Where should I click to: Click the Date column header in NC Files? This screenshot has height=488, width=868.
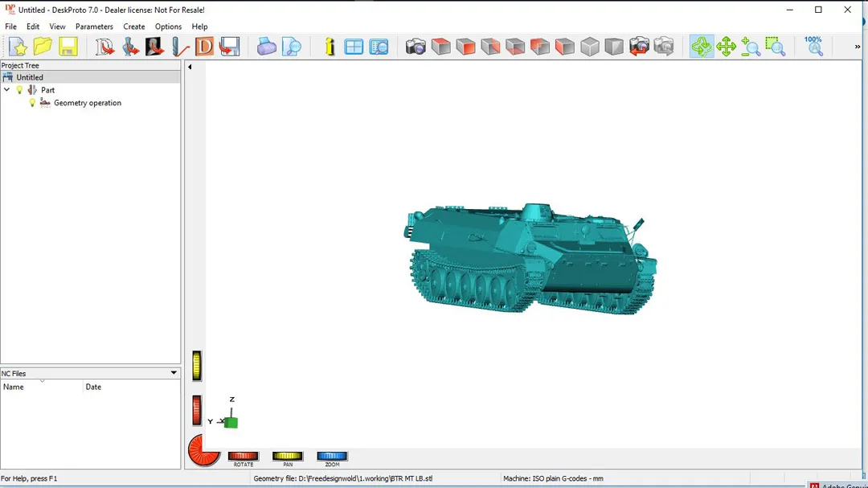pos(132,387)
